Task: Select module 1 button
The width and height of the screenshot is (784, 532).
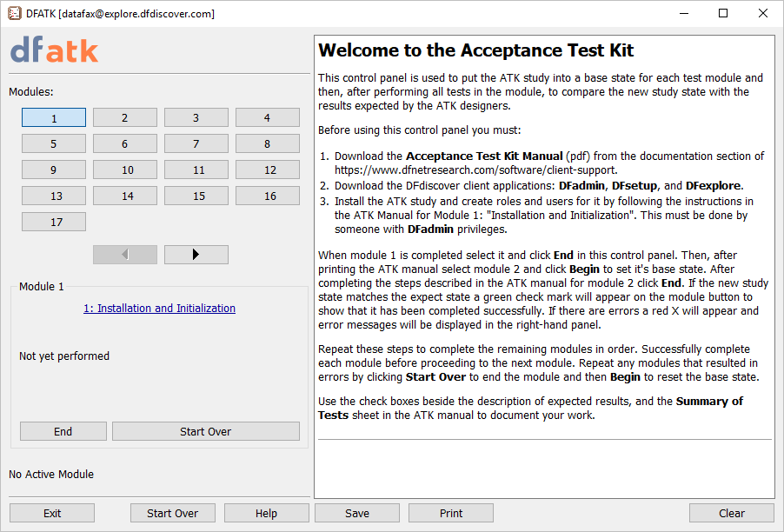Action: click(x=54, y=118)
